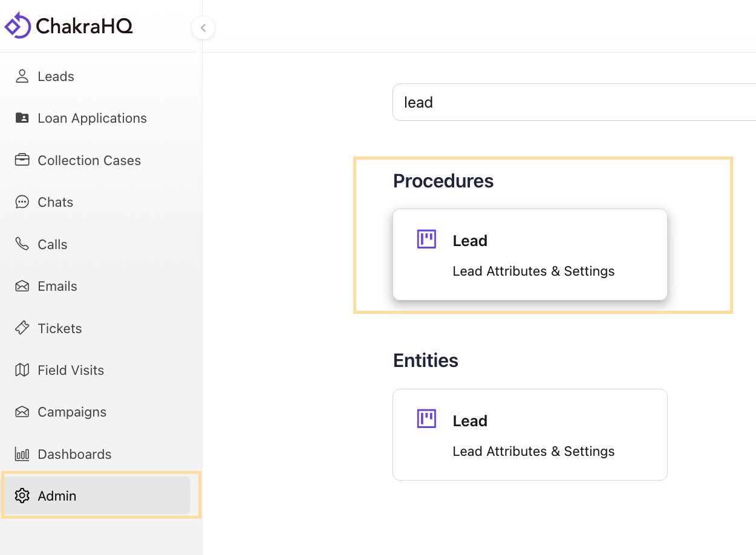
Task: Click the search field containing 'lead'
Action: 569,102
